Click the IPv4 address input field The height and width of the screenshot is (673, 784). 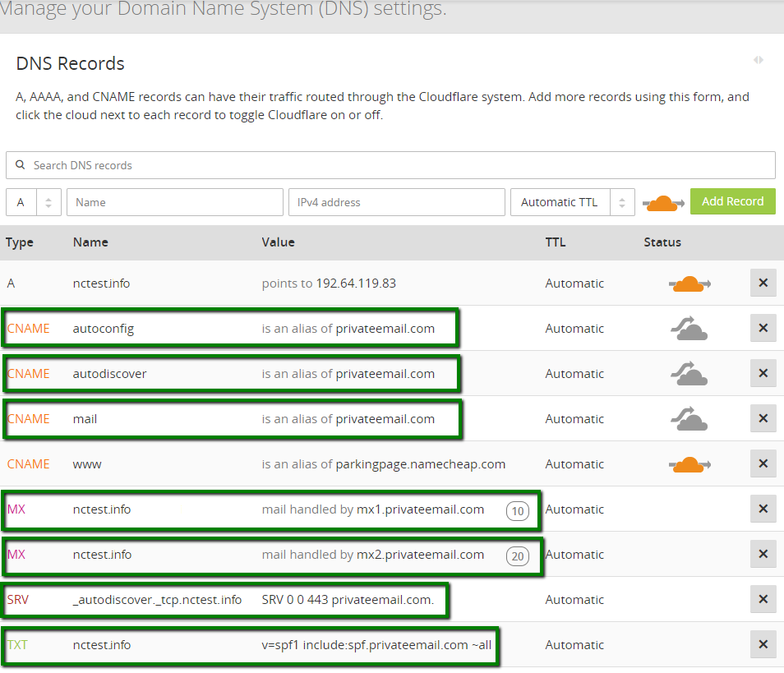click(x=396, y=202)
